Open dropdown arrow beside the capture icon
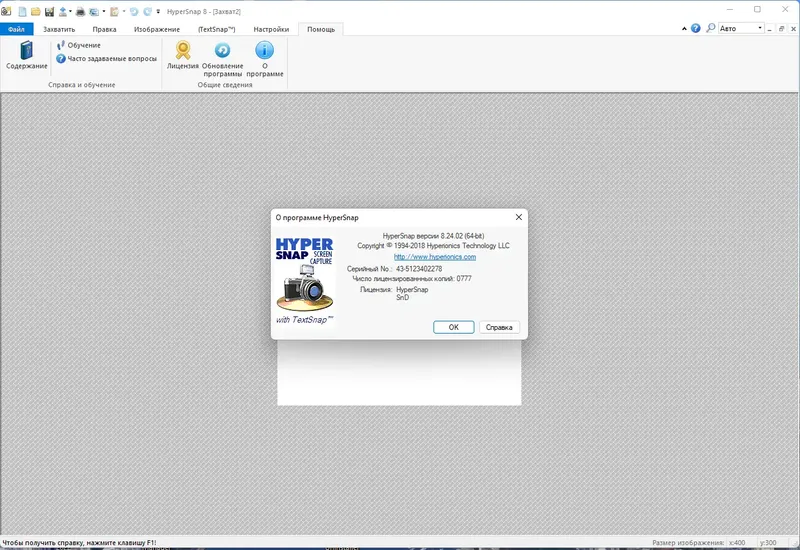The height and width of the screenshot is (550, 800). (x=104, y=11)
